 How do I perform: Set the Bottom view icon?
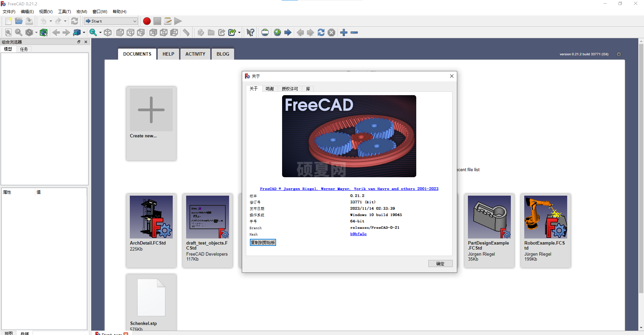164,32
